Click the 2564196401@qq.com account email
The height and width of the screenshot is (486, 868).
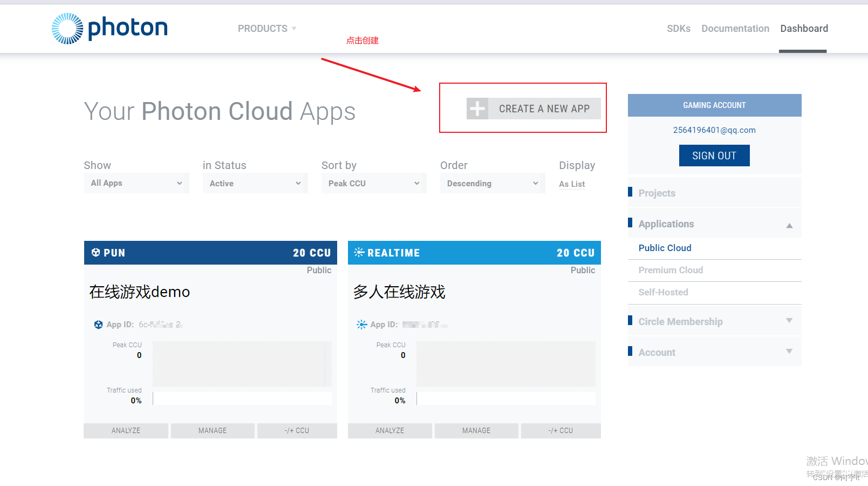click(714, 130)
